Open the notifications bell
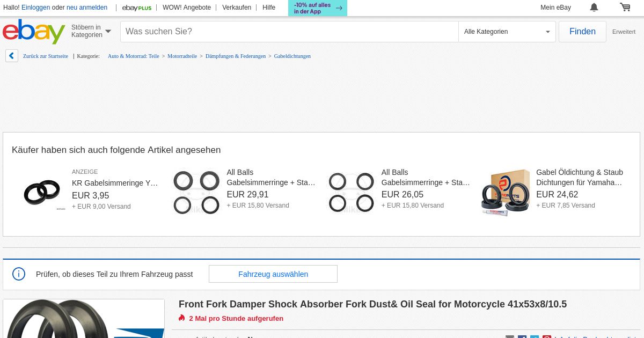This screenshot has width=644, height=338. [x=594, y=8]
